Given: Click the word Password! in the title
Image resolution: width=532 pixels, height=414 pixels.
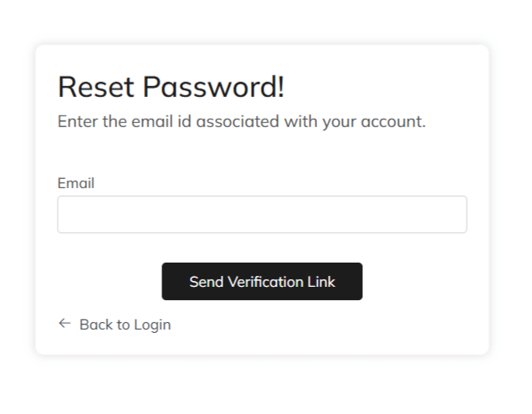Looking at the screenshot, I should 212,87.
